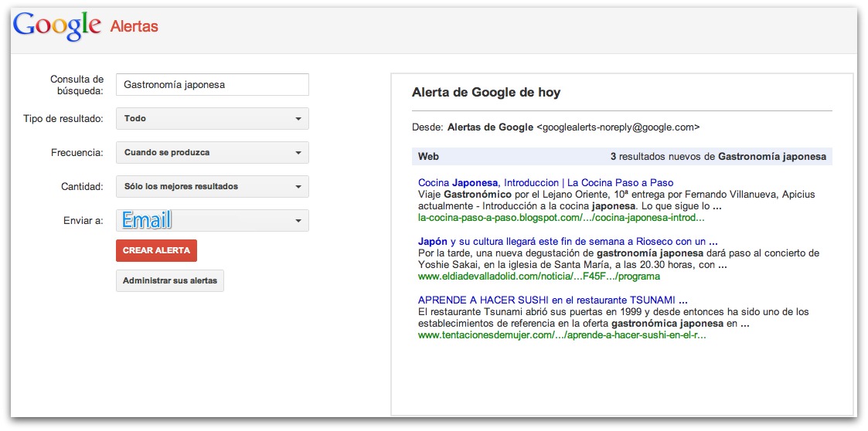
Task: Expand the Frecuencia dropdown
Action: point(212,153)
